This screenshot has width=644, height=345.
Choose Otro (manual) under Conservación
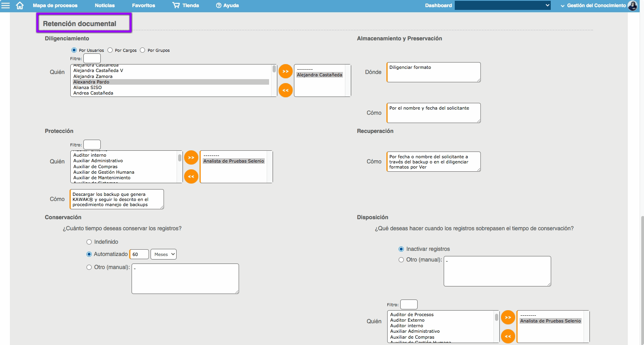point(89,267)
